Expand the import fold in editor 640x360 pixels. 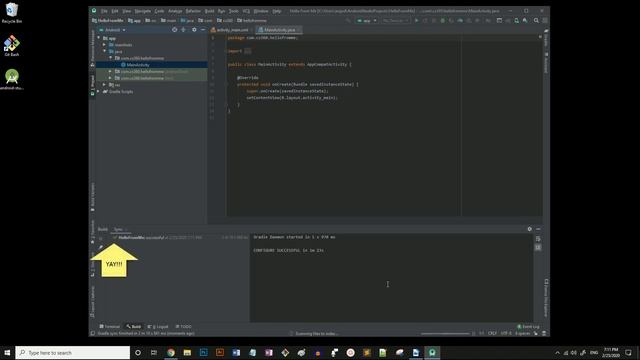247,51
